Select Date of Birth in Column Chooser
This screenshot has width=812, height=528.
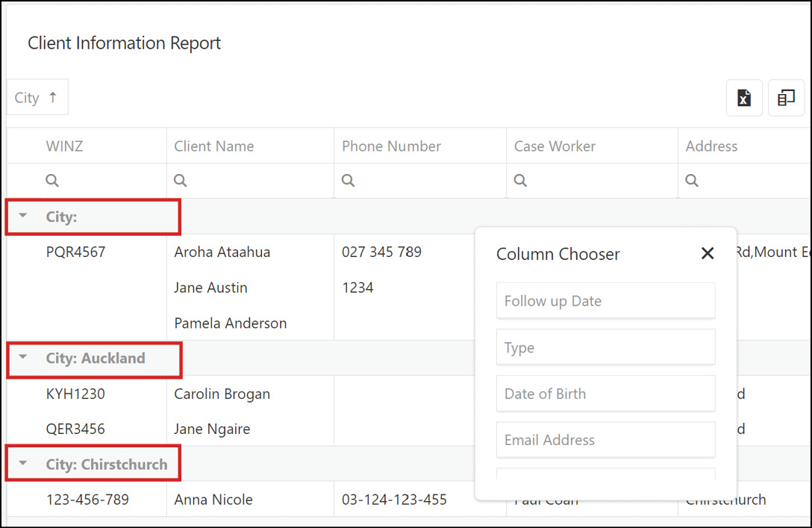point(605,394)
